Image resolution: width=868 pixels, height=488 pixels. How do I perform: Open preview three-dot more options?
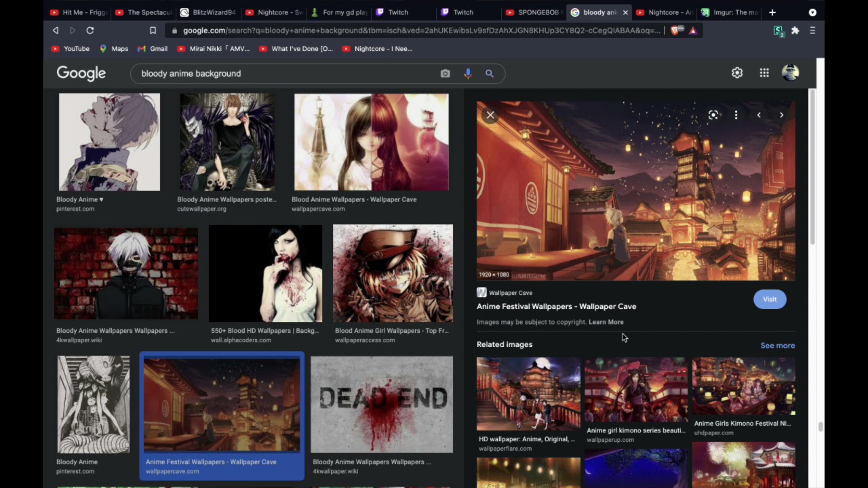coord(736,115)
